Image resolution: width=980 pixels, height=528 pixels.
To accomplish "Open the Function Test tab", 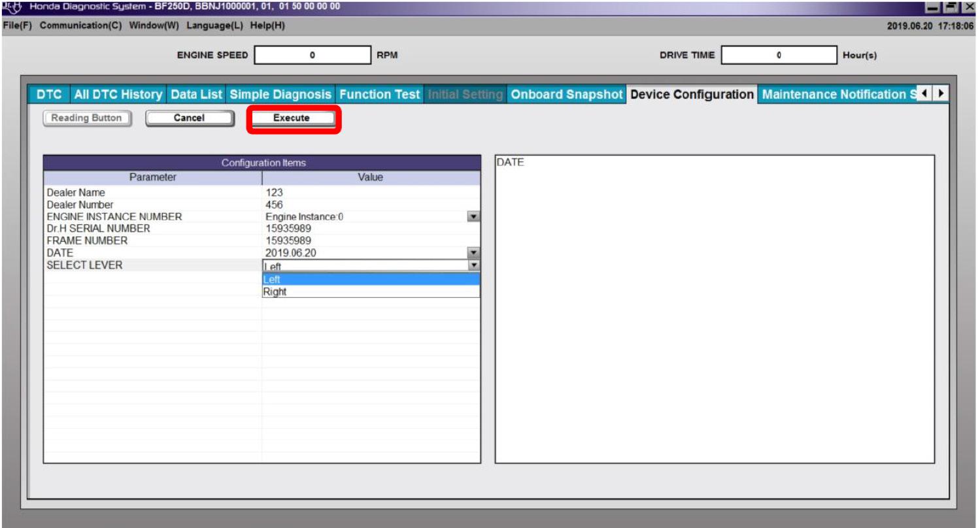I will pyautogui.click(x=380, y=95).
